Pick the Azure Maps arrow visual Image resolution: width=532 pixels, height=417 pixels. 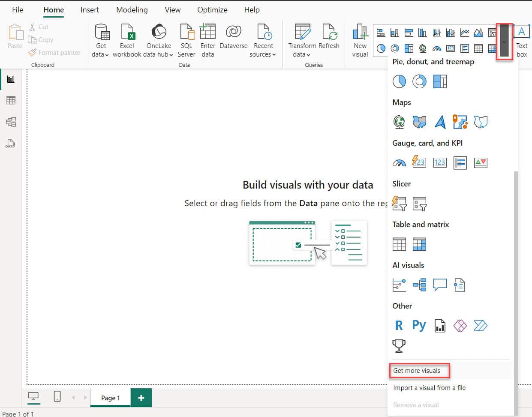coord(440,122)
